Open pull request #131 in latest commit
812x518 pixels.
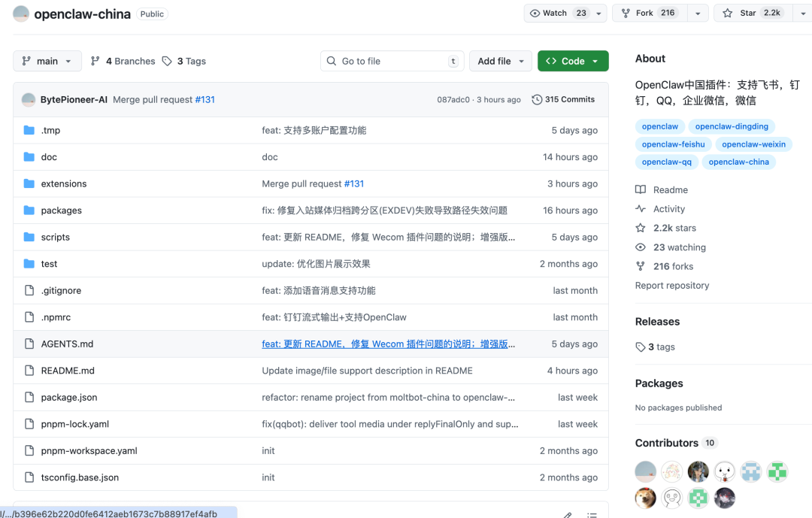click(x=205, y=99)
